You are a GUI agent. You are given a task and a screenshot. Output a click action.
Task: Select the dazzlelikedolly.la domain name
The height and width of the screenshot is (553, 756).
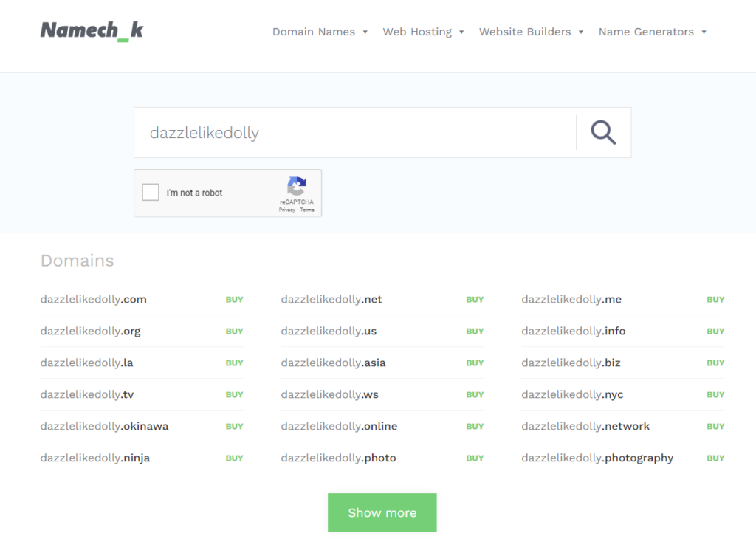87,363
